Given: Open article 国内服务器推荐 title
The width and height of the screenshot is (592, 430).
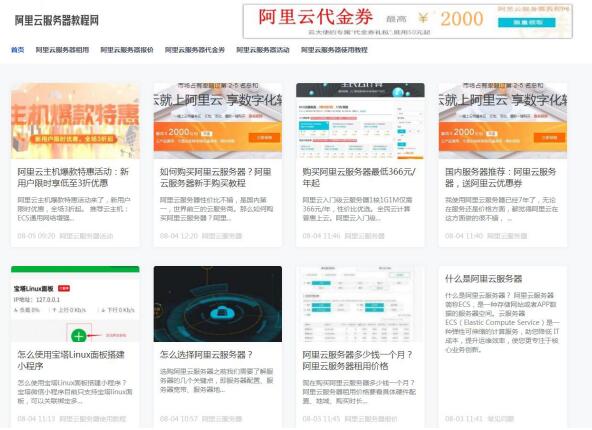Looking at the screenshot, I should [x=501, y=177].
